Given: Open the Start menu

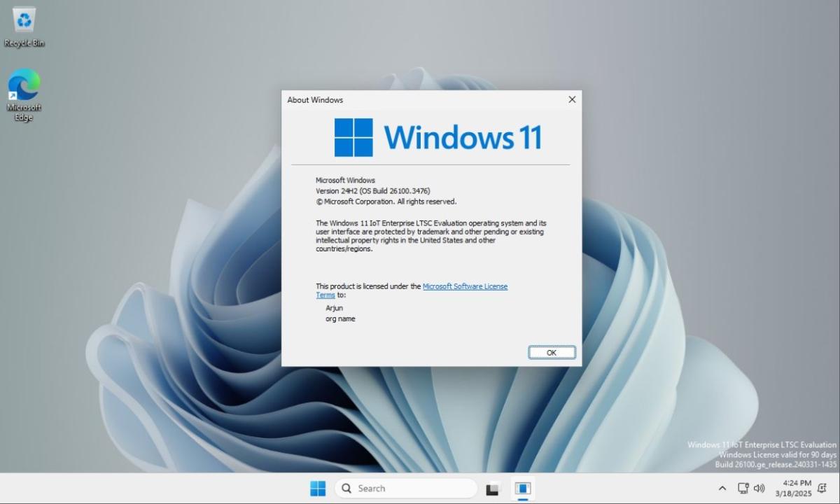Looking at the screenshot, I should click(318, 488).
